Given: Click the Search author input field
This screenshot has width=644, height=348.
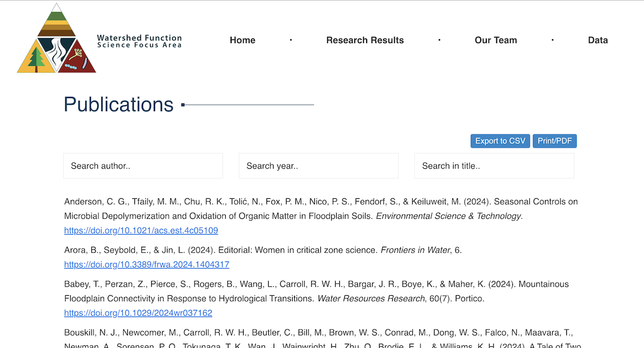Looking at the screenshot, I should [x=143, y=166].
